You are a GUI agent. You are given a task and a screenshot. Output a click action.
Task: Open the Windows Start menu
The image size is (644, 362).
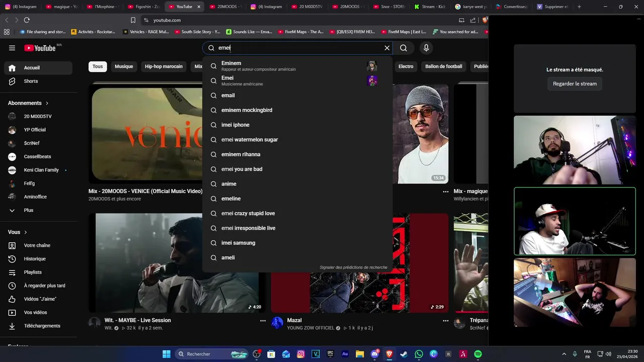pos(166,354)
